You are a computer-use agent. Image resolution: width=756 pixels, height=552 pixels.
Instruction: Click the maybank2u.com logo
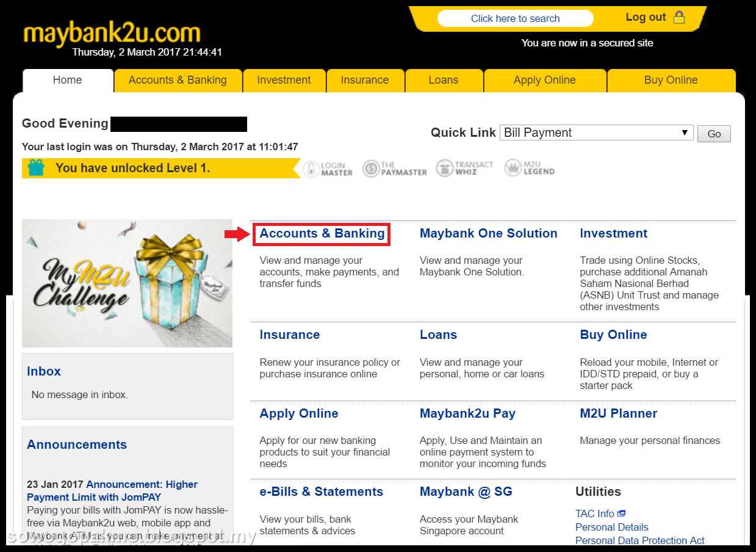pos(112,33)
